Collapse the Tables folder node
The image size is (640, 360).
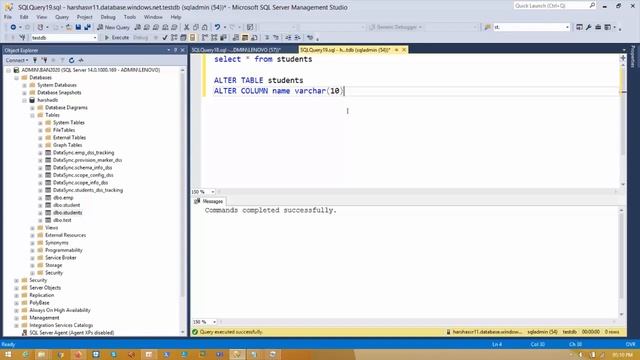tap(32, 115)
